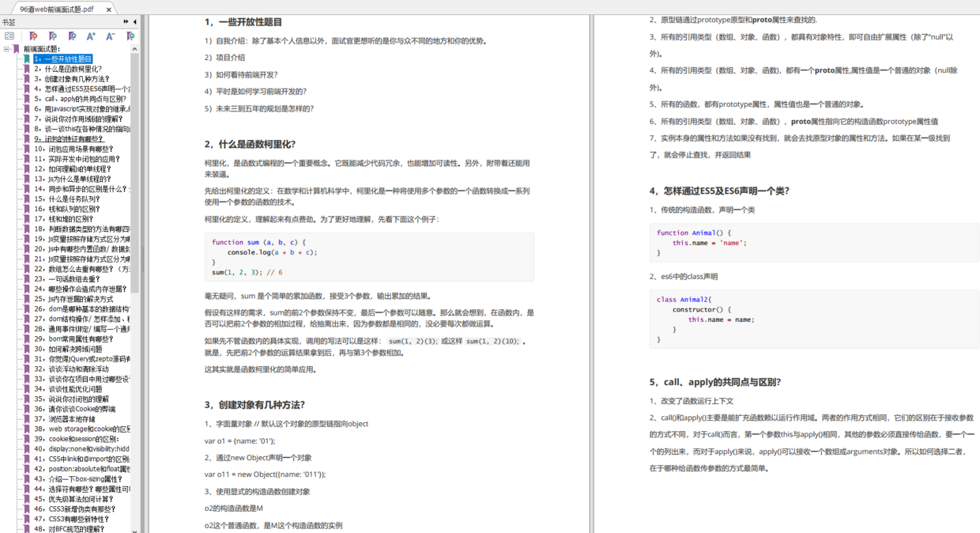Open bookmark 28, 通用事件绑定

coord(81,329)
